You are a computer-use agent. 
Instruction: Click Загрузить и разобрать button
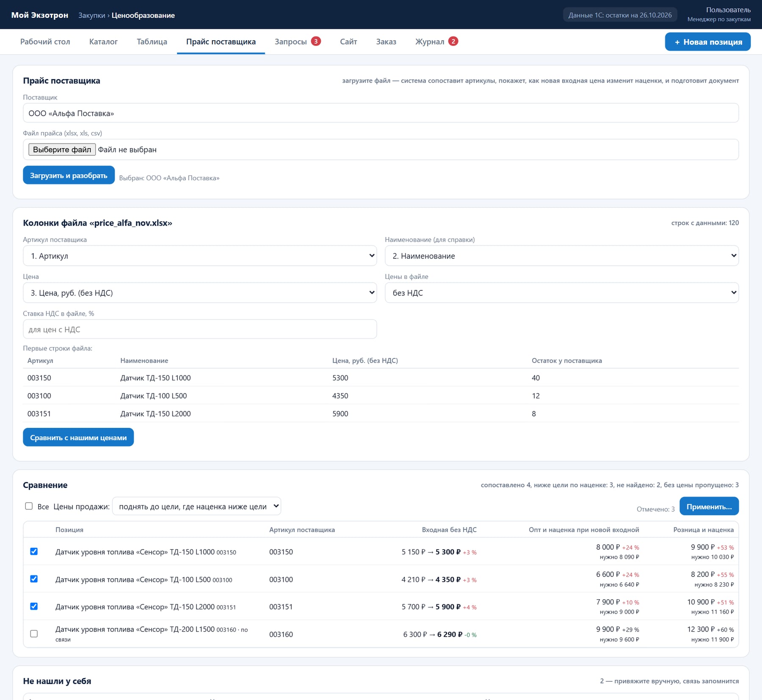69,175
